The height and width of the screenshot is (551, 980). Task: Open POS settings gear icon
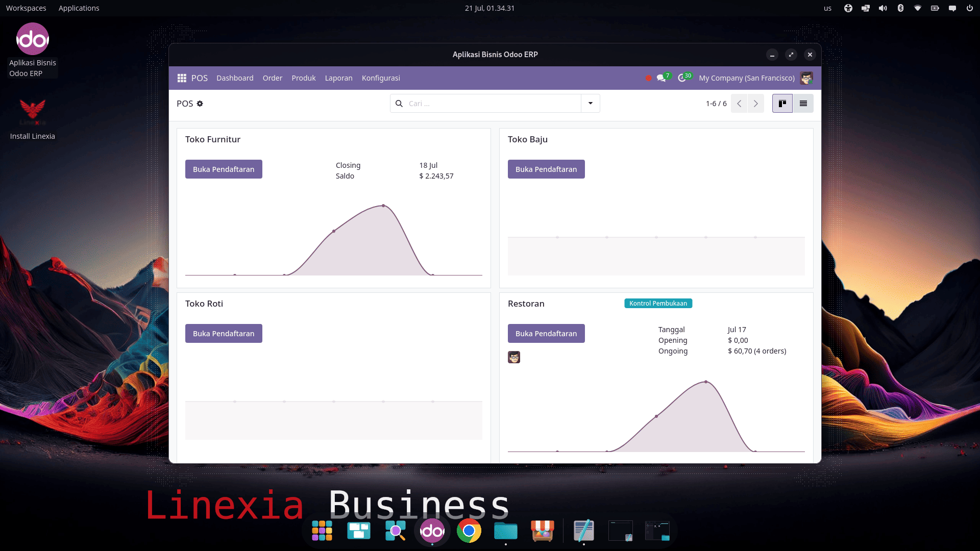pos(200,104)
